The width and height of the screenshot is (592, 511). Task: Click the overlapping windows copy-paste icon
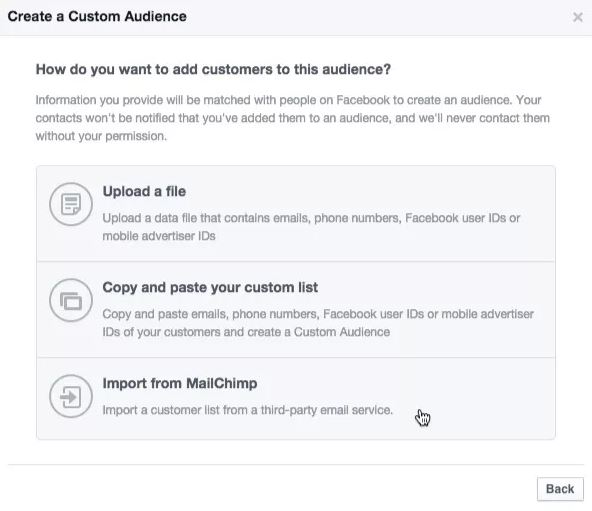point(71,300)
